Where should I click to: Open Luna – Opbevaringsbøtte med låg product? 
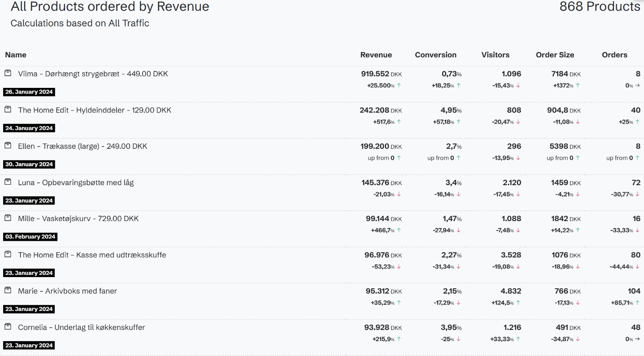(x=76, y=182)
